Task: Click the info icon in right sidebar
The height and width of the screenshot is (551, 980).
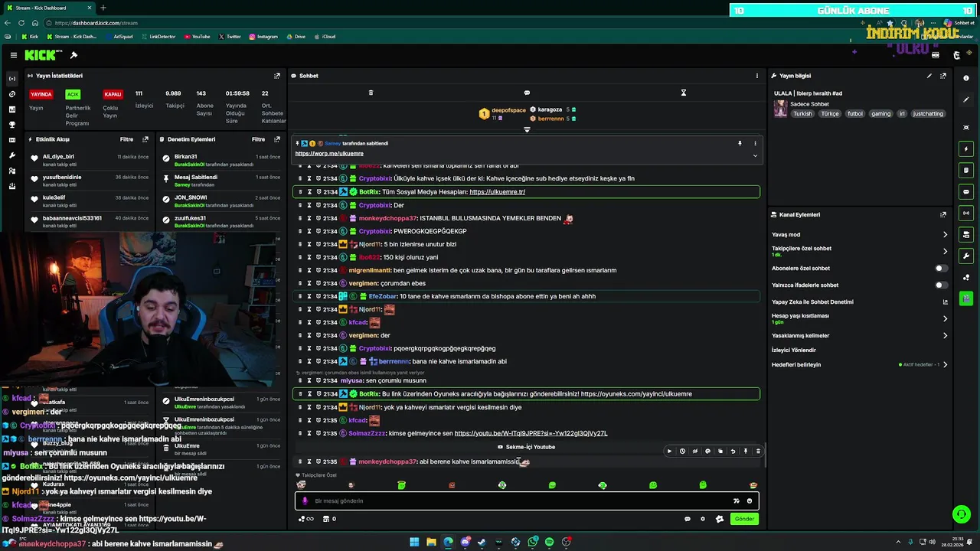Action: click(966, 78)
